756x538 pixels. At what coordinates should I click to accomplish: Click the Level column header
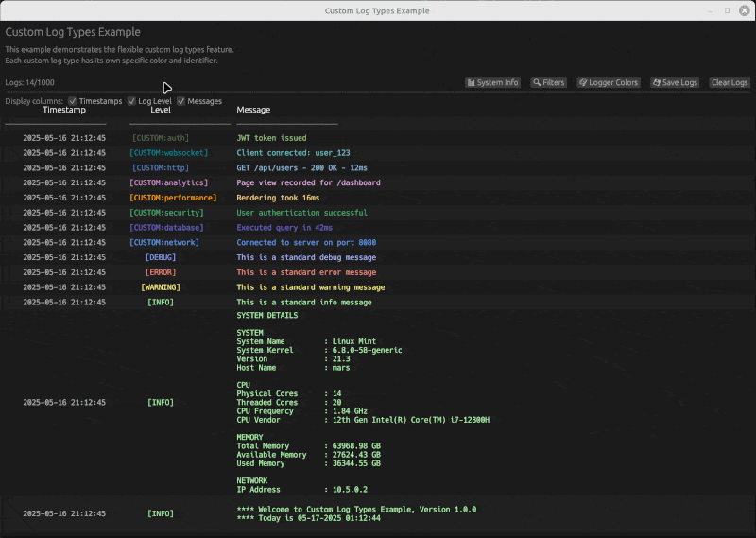[161, 111]
